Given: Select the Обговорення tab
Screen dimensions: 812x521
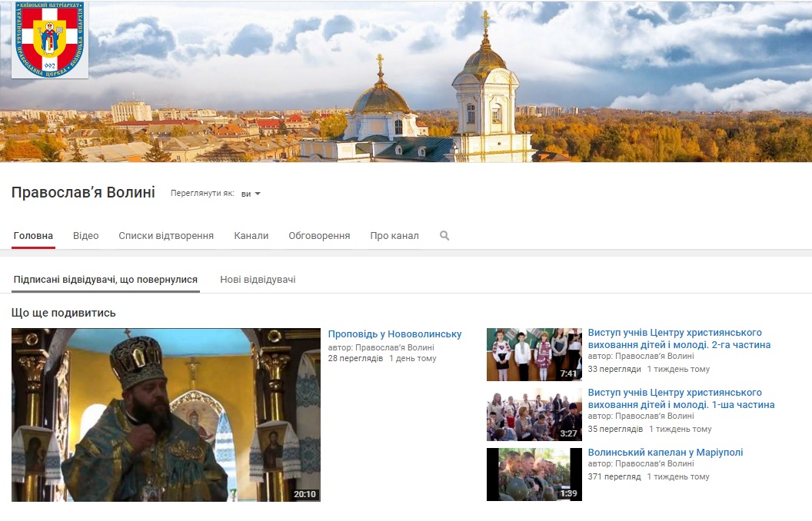Looking at the screenshot, I should click(319, 236).
